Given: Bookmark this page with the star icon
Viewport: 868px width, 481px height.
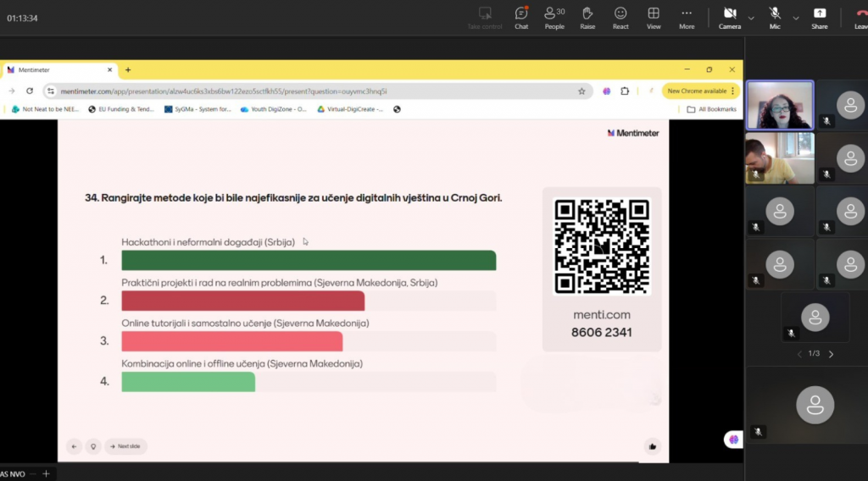Looking at the screenshot, I should (x=581, y=91).
